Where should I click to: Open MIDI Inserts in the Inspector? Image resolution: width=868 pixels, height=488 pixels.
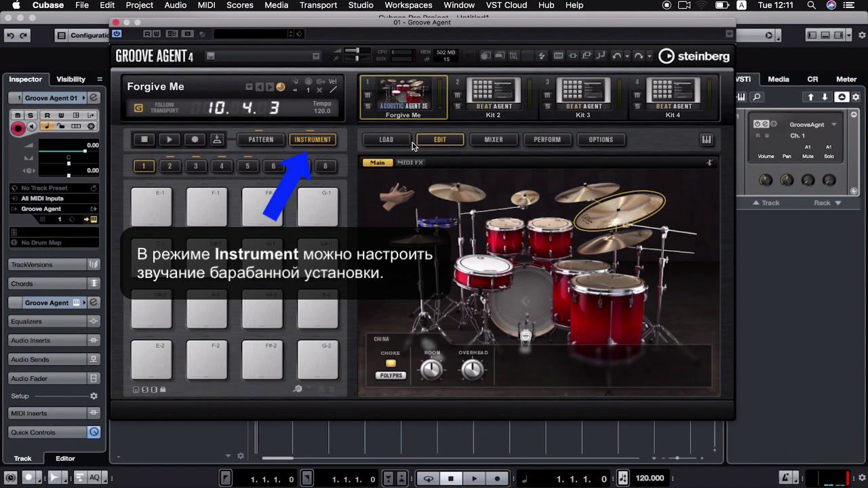click(x=43, y=413)
